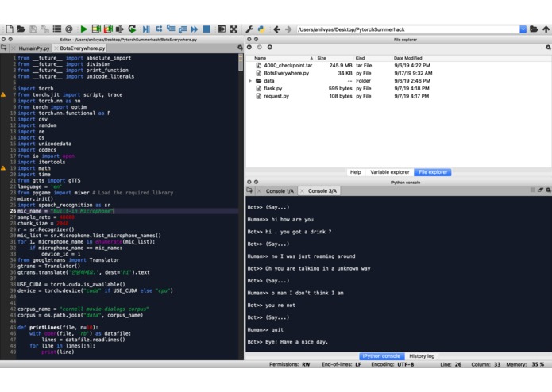Go to parent folder in File explorer pane
Viewport: 552px width, 392px height.
point(270,47)
